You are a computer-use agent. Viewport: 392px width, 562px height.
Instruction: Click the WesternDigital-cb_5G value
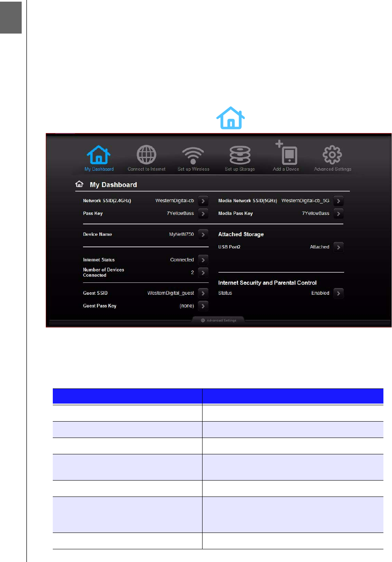(x=305, y=201)
